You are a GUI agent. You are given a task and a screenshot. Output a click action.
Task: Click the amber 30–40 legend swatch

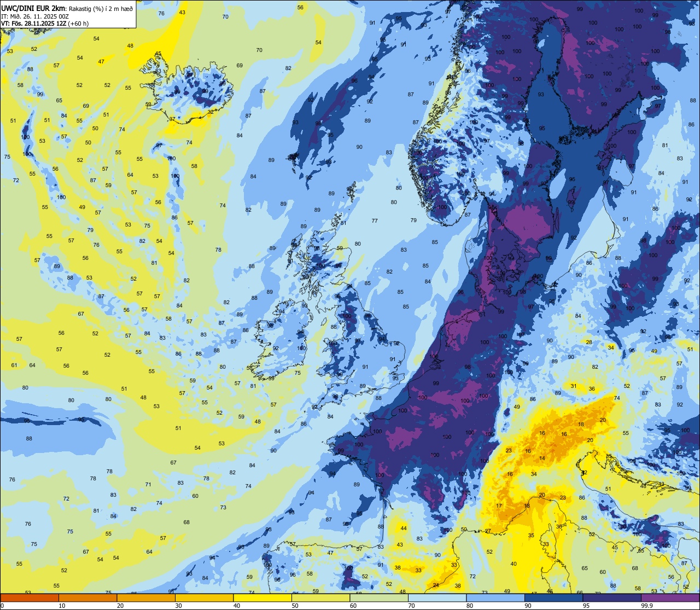tap(204, 598)
